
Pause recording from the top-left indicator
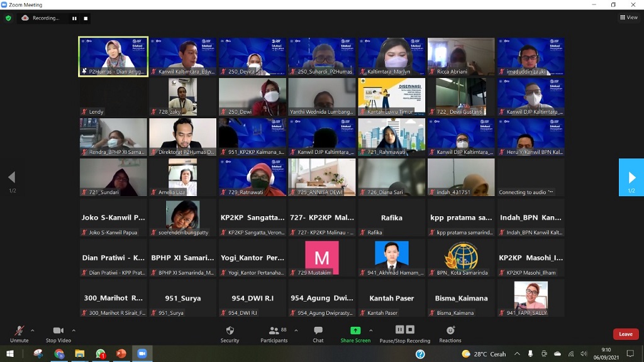click(74, 18)
